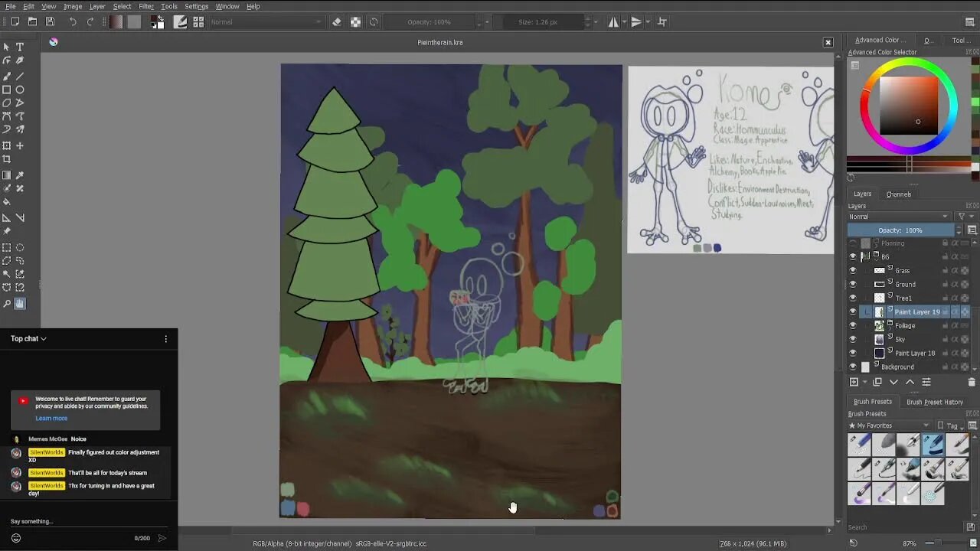
Task: Hide the Foliage layer
Action: [853, 325]
